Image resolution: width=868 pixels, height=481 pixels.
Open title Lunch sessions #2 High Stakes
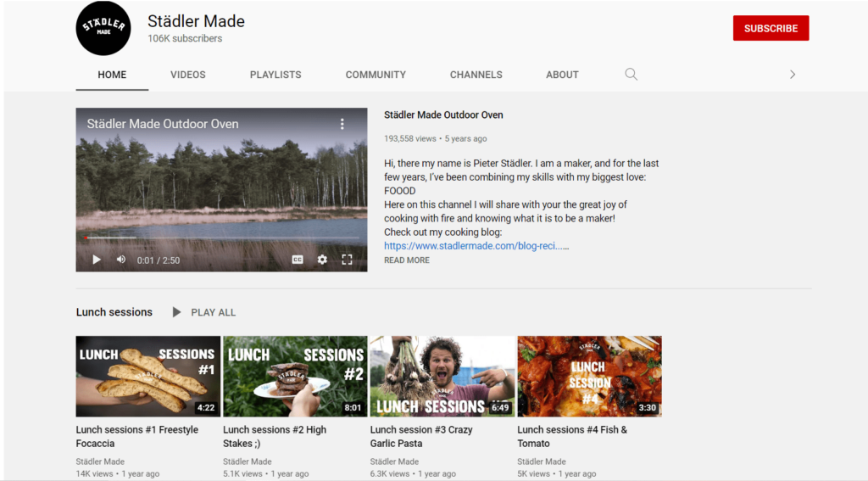[275, 436]
